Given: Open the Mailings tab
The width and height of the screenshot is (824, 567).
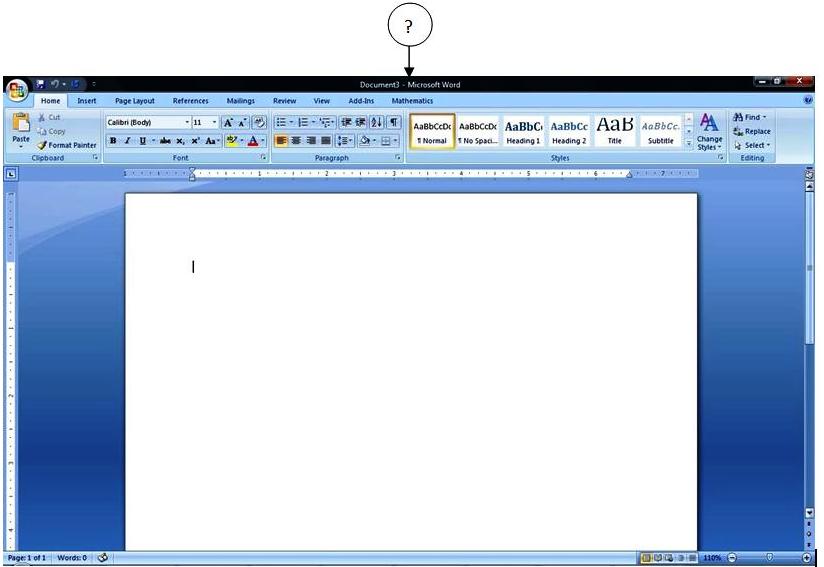Looking at the screenshot, I should pyautogui.click(x=240, y=101).
